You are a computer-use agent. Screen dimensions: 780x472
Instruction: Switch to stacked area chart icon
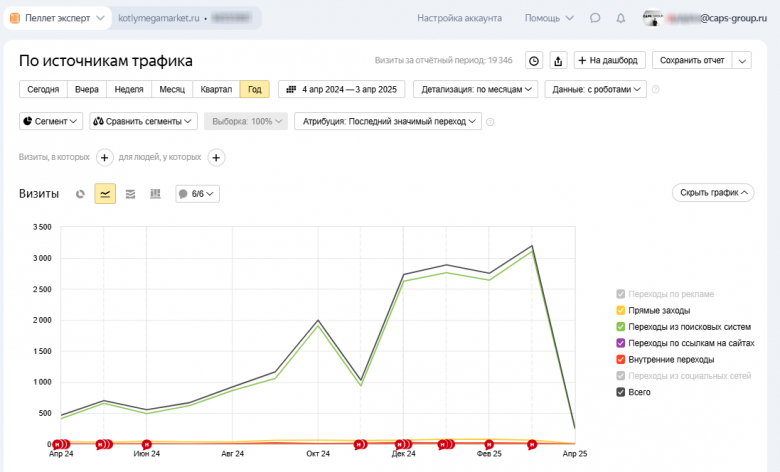[x=130, y=194]
